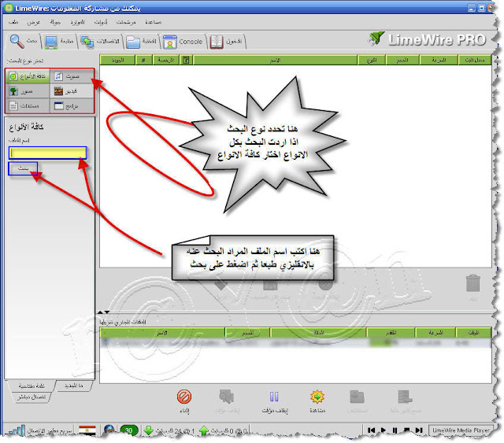Sort results by Speed column header
This screenshot has height=443, width=504.
[x=439, y=60]
